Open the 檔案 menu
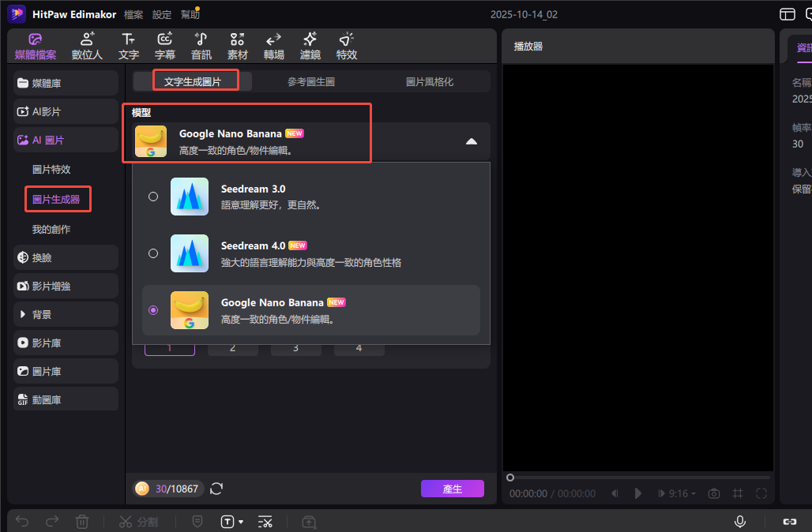The width and height of the screenshot is (812, 532). click(x=133, y=14)
